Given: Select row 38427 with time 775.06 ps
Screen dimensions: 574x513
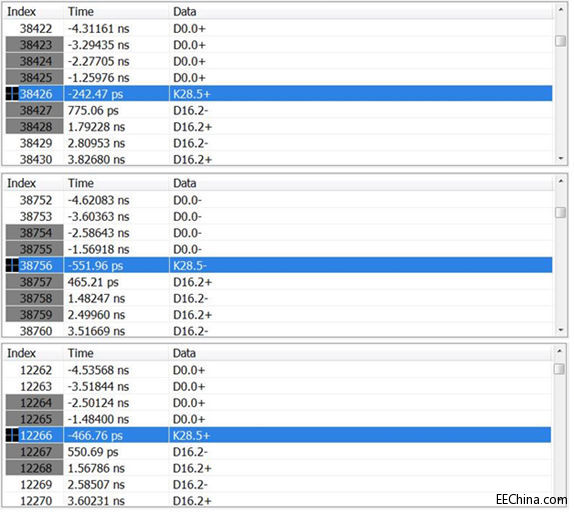Looking at the screenshot, I should [279, 110].
